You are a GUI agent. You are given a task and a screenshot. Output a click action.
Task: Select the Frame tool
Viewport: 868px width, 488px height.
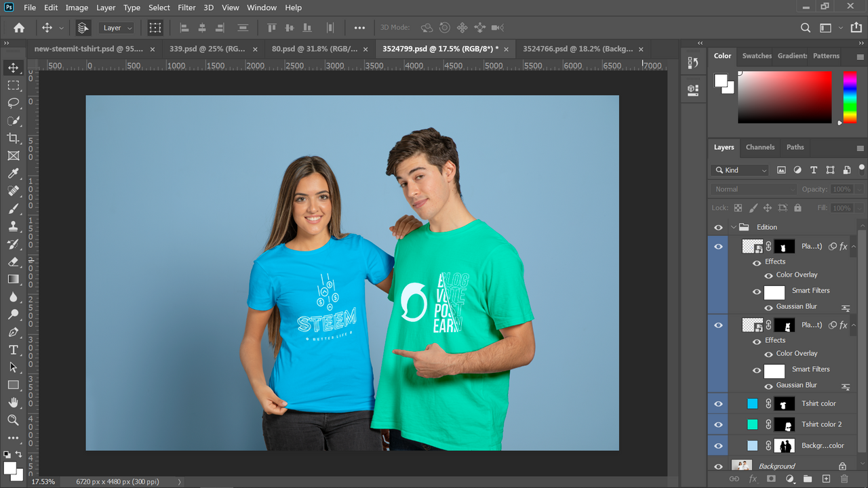point(13,156)
